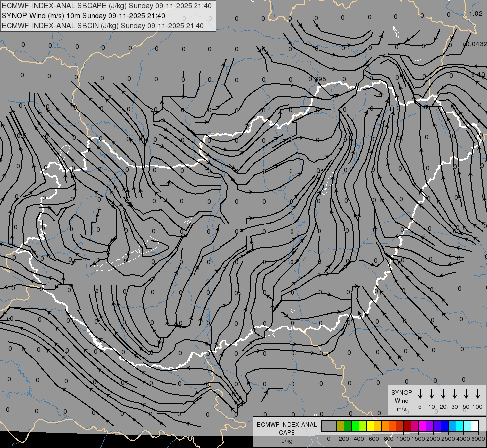Click the '0.395' value on the map

317,79
